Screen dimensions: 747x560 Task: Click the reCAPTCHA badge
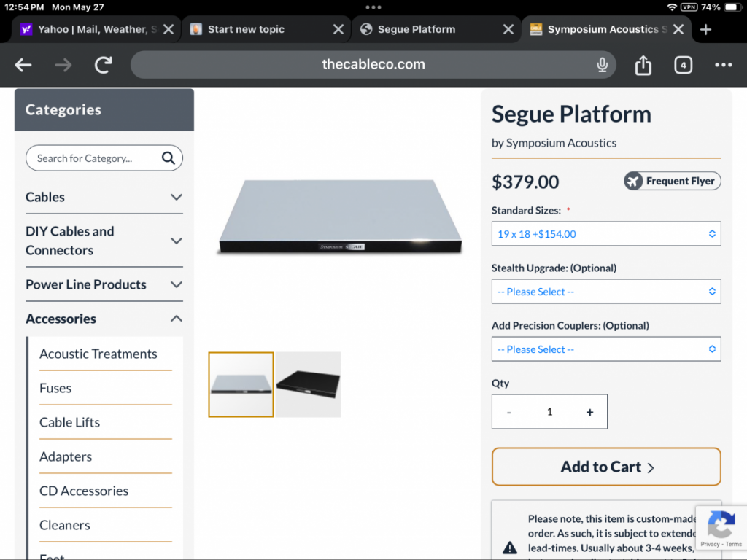721,528
